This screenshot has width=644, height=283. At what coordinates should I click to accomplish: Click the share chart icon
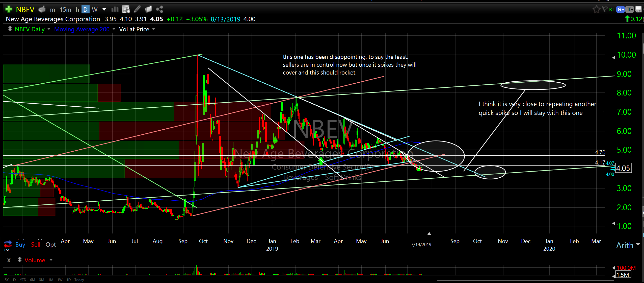coord(159,9)
